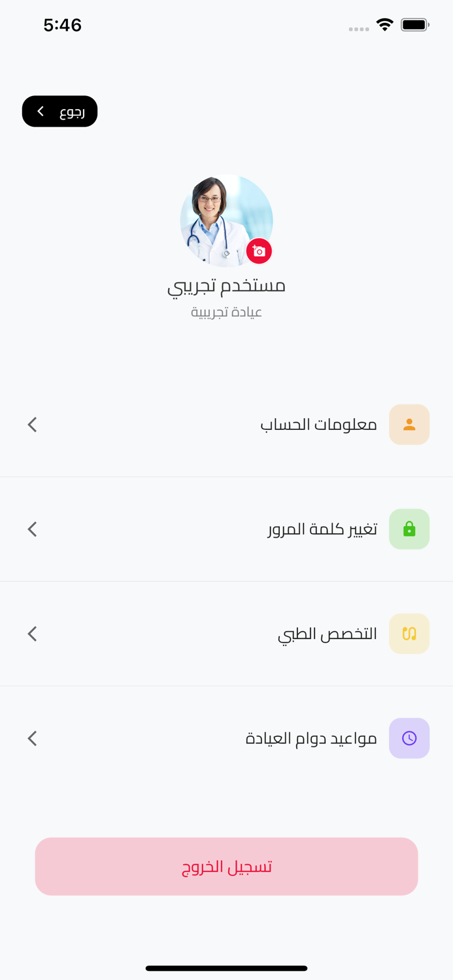Tap the home indicator bar at bottom

(226, 968)
